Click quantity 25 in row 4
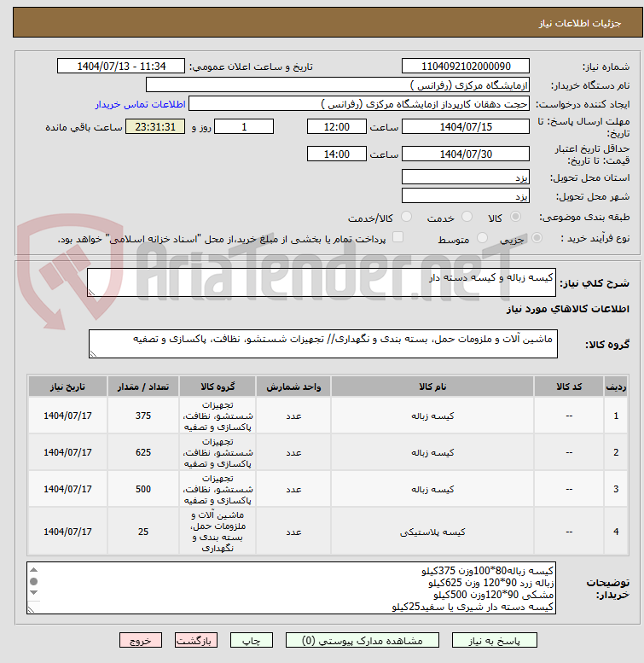The width and height of the screenshot is (644, 663). [x=142, y=532]
